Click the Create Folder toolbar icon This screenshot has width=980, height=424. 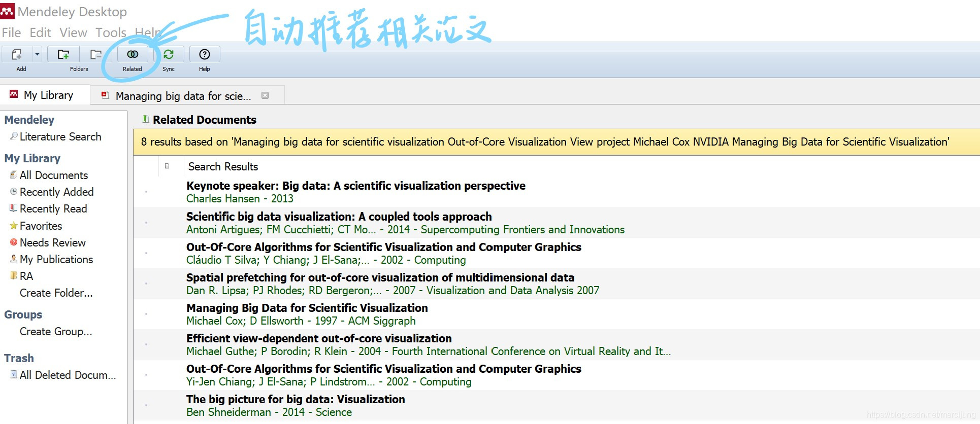(63, 54)
